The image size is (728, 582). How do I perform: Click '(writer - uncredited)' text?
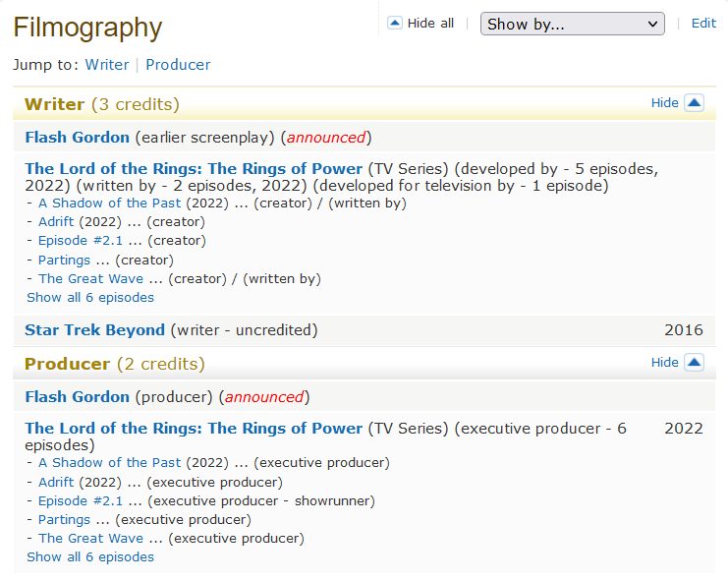coord(245,330)
